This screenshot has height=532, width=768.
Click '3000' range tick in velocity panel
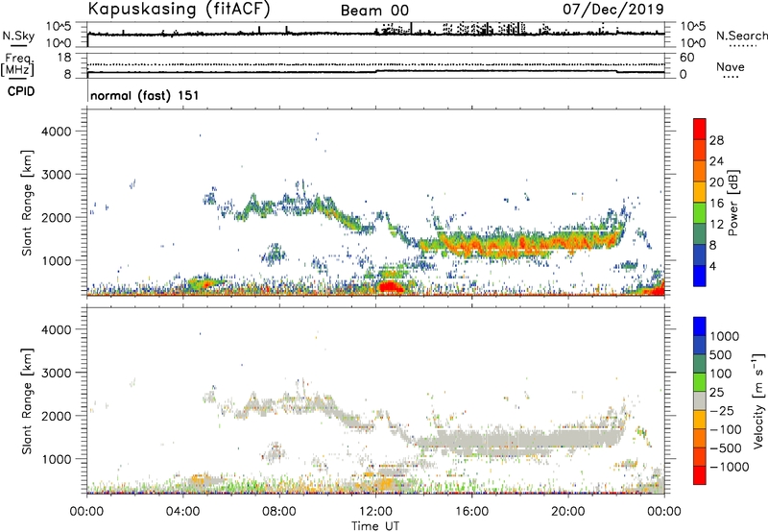(56, 373)
